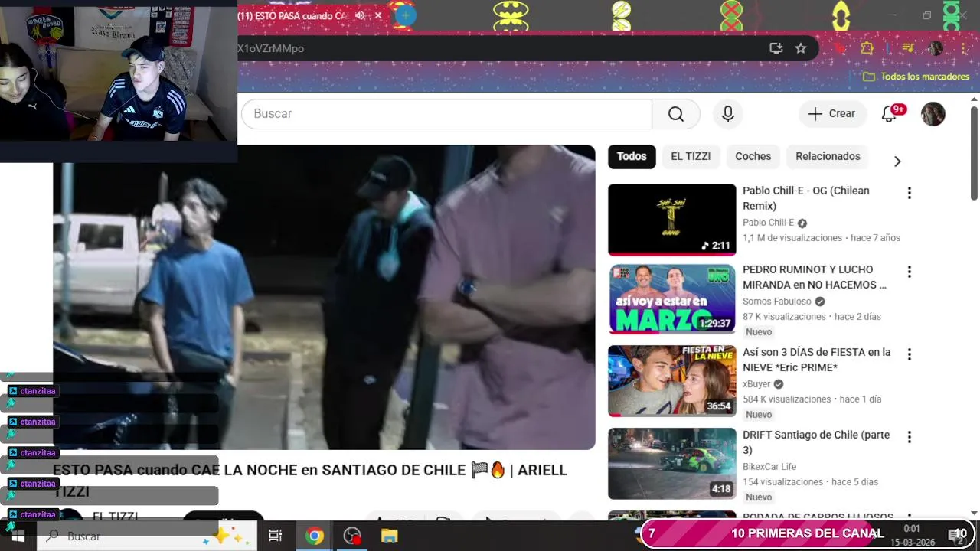Visit the xBuyer channel
This screenshot has width=980, height=551.
coord(756,384)
